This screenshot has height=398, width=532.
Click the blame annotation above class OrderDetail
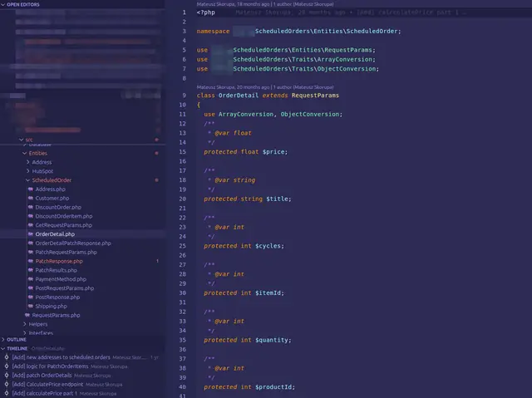click(x=265, y=87)
